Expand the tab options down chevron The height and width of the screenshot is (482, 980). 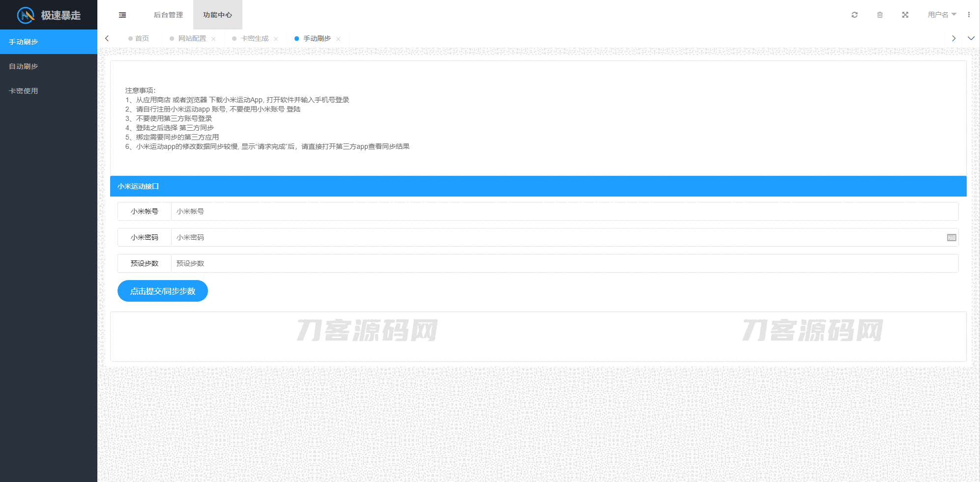tap(971, 38)
